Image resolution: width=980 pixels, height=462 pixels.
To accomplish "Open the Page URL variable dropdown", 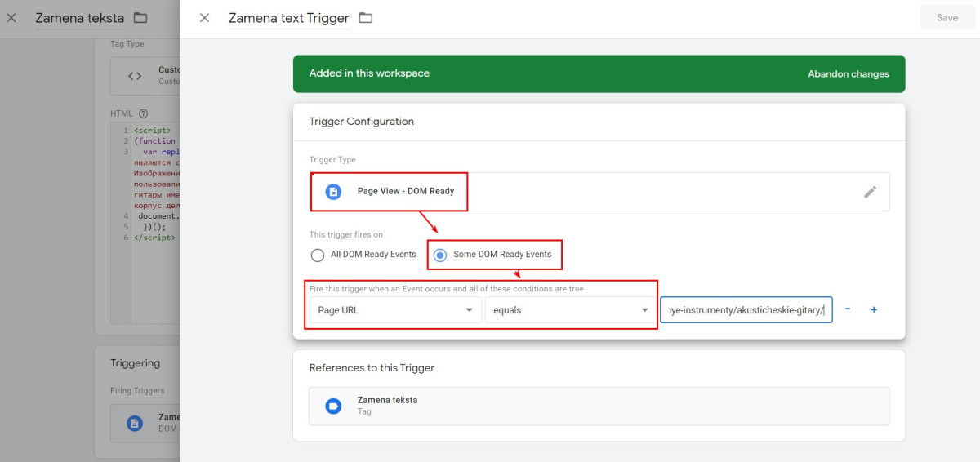I will coord(395,310).
